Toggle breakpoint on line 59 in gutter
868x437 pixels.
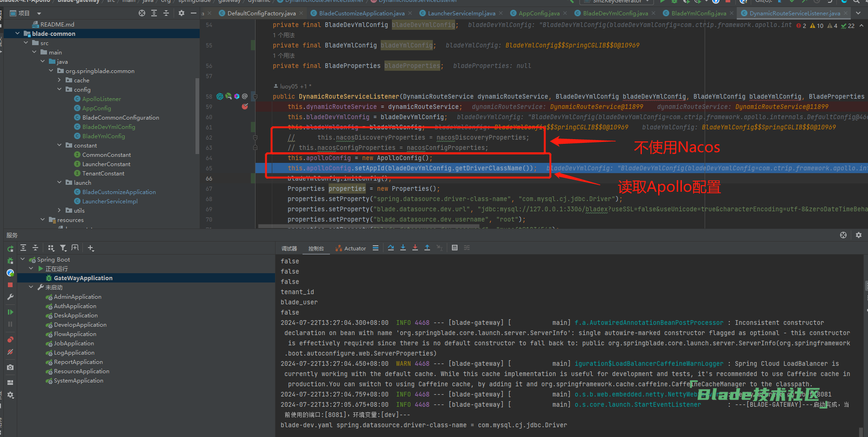click(x=245, y=107)
